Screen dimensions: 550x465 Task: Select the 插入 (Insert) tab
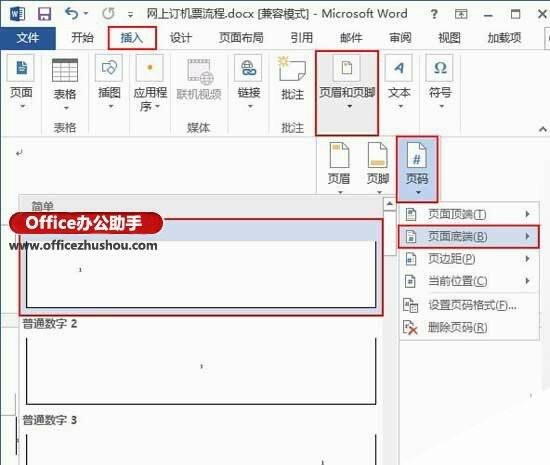tap(132, 38)
